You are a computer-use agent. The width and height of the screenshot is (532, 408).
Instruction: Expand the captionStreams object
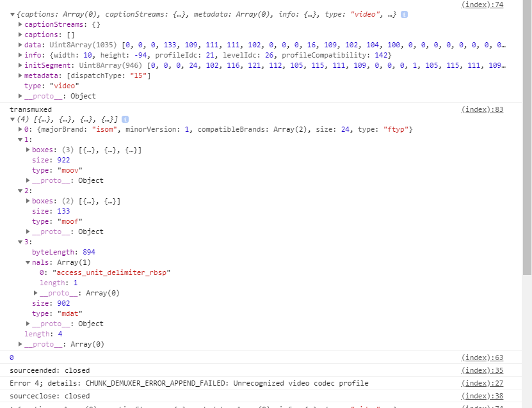[x=20, y=24]
